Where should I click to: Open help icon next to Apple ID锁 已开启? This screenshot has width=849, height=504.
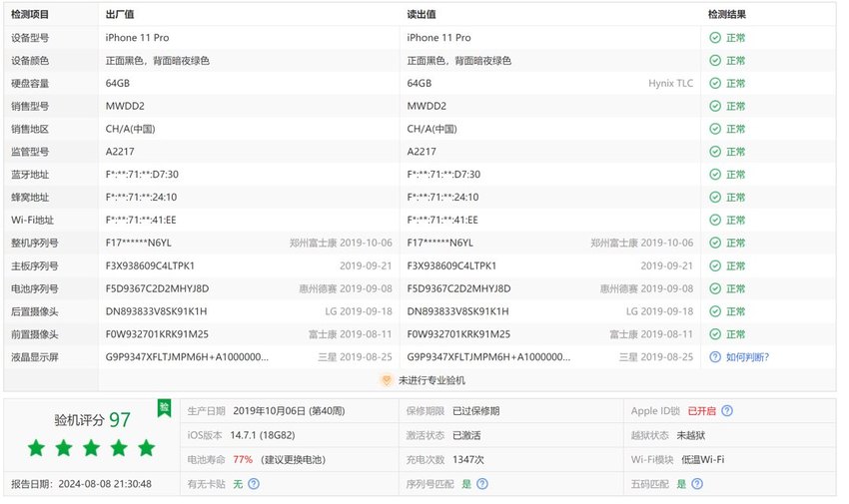(x=727, y=411)
